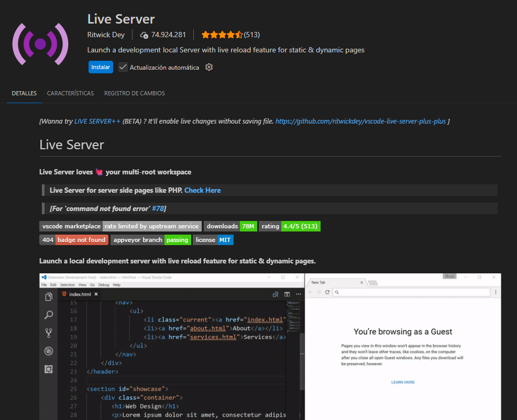Click the rating 4.4/5 badge

(290, 226)
